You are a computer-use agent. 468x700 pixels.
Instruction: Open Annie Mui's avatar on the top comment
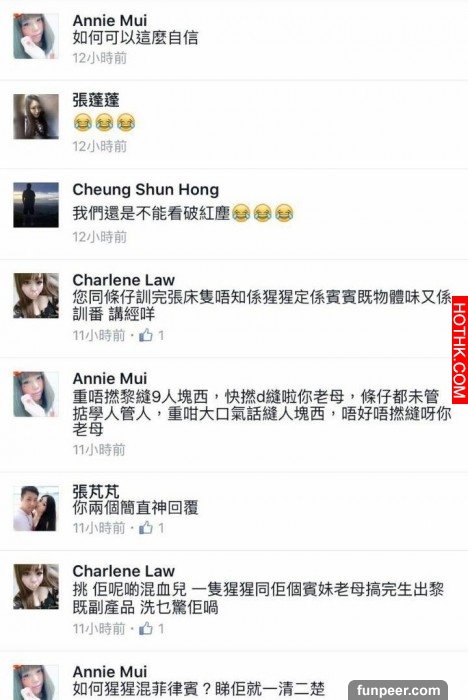click(x=36, y=36)
